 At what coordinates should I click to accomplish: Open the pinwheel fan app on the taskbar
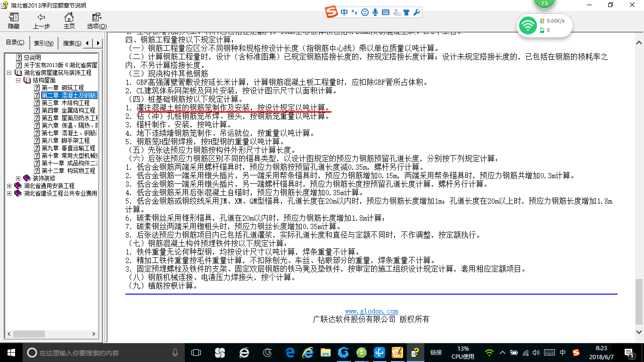point(220,353)
